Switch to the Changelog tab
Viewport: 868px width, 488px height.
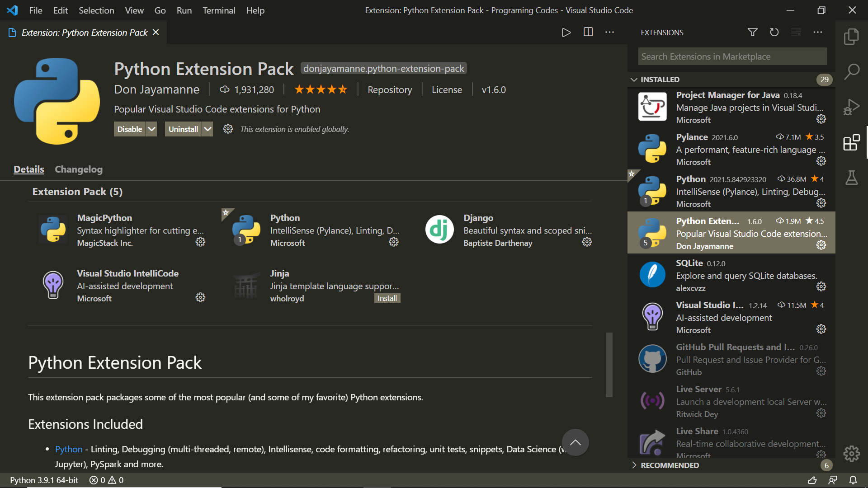pyautogui.click(x=78, y=169)
